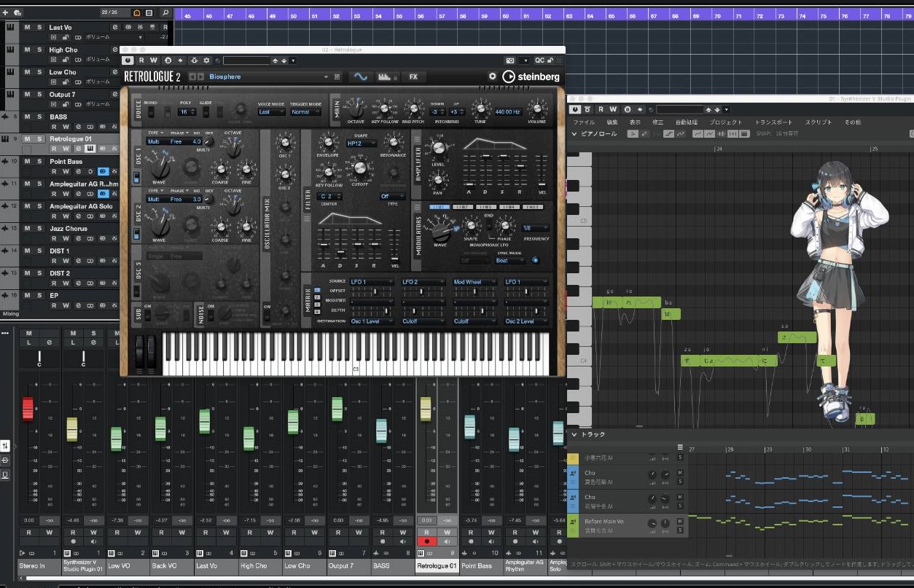Viewport: 914px width, 588px height.
Task: Toggle OSC 2 on/off switch
Action: (137, 234)
